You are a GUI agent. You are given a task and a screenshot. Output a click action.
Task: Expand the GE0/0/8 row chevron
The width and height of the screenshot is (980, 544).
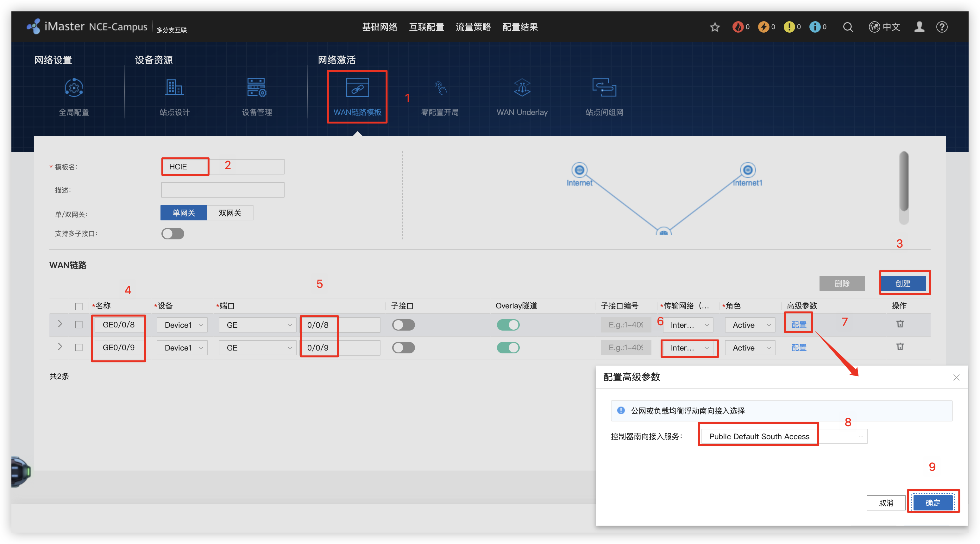[60, 324]
